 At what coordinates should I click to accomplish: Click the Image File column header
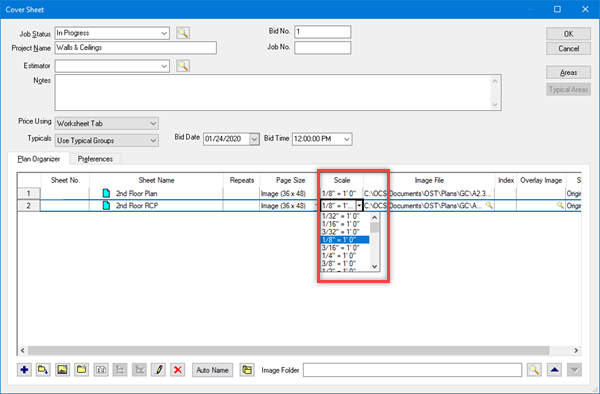(429, 180)
